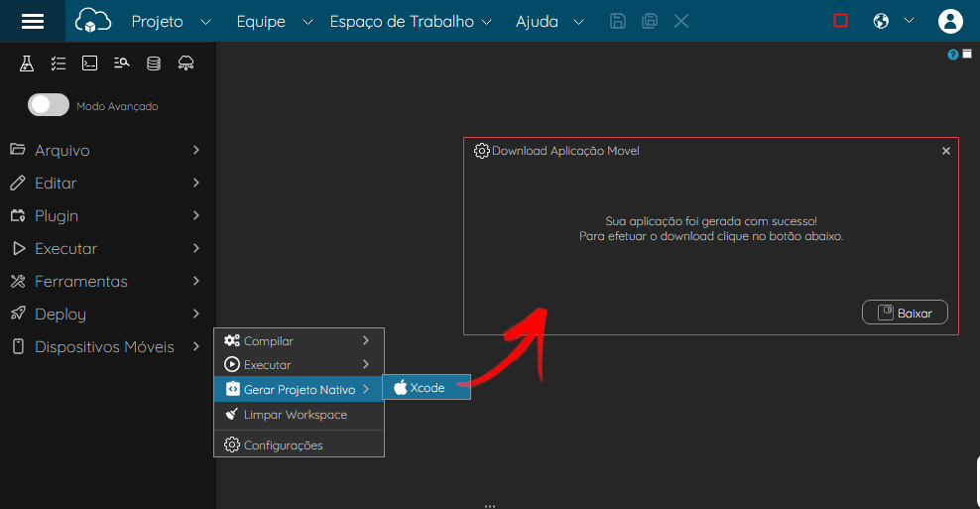Click the Compilar gears icon
Viewport: 980px width, 509px height.
[232, 340]
